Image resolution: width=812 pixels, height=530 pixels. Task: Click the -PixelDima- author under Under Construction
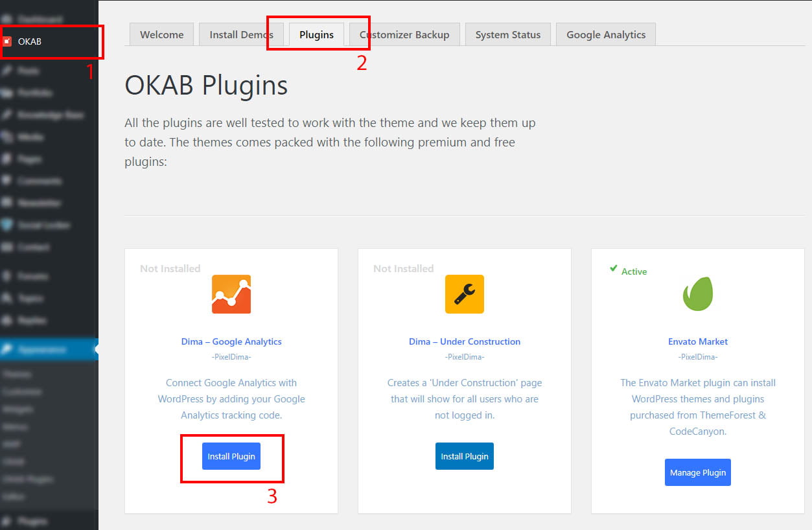coord(465,357)
